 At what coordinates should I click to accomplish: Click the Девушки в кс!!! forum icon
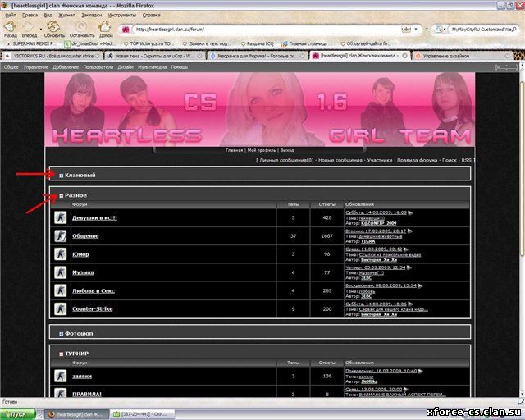point(60,217)
